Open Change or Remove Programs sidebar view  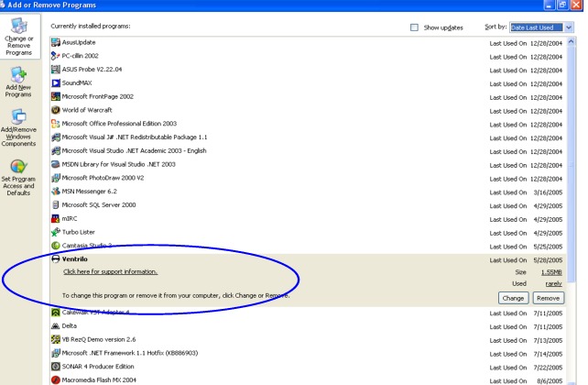coord(19,36)
